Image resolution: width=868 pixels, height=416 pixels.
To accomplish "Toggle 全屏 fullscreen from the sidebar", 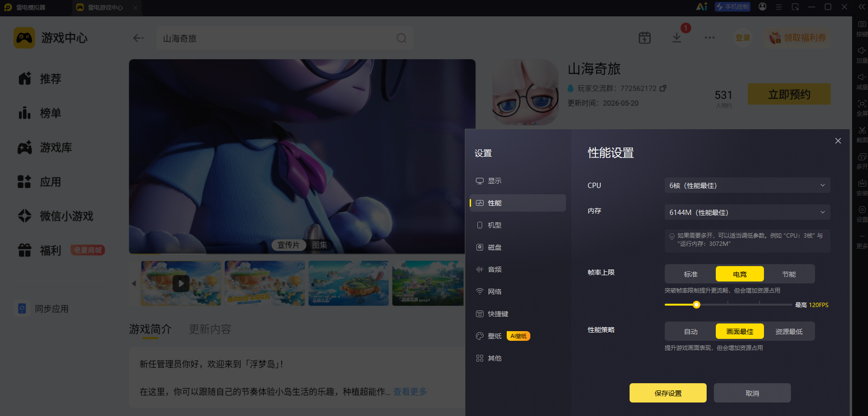I will pos(862,108).
